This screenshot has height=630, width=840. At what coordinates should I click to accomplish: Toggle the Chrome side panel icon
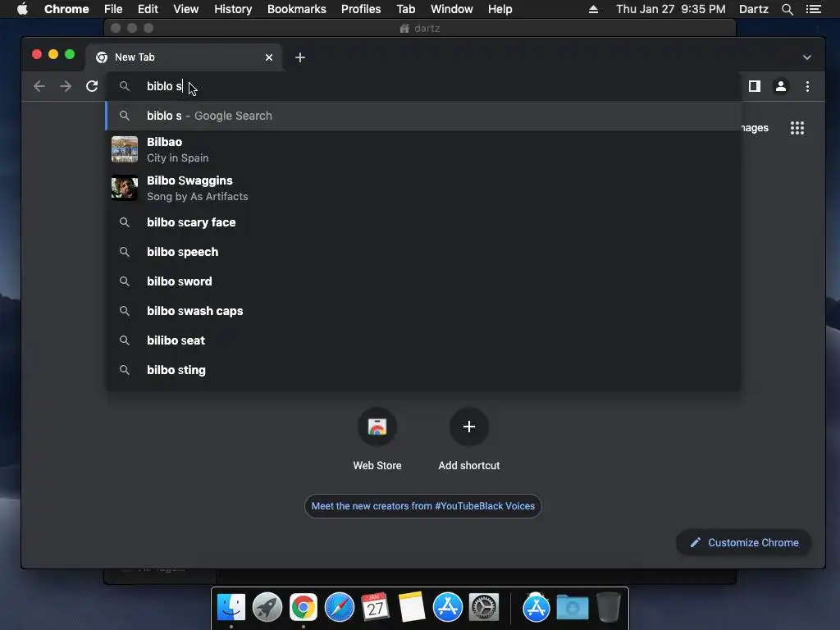click(755, 86)
